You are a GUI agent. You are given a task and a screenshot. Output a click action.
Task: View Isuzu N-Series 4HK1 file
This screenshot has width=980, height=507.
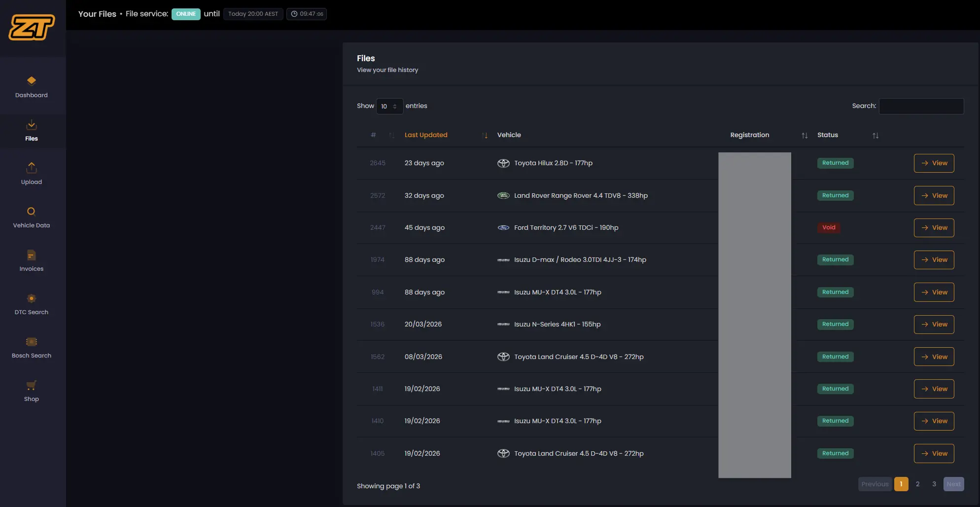tap(934, 325)
